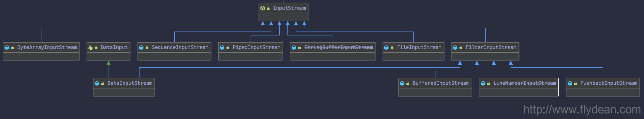
Task: Click the BufferedInputStream lock icon
Action: pos(407,84)
